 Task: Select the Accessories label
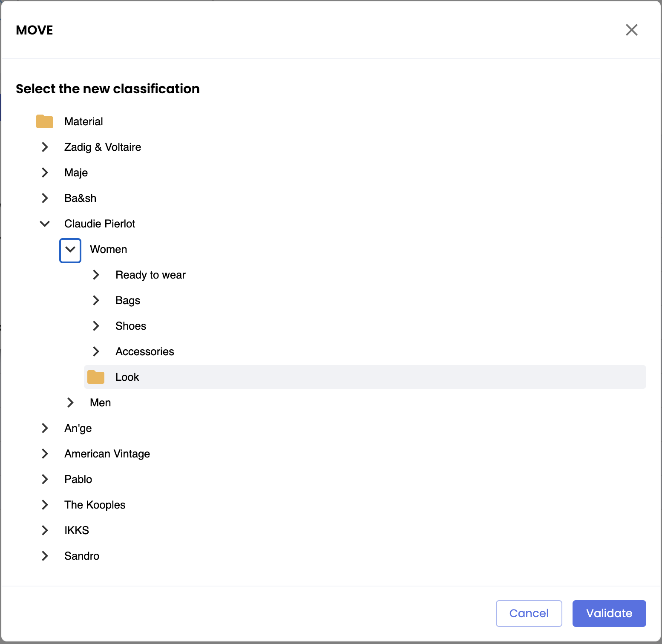(145, 351)
